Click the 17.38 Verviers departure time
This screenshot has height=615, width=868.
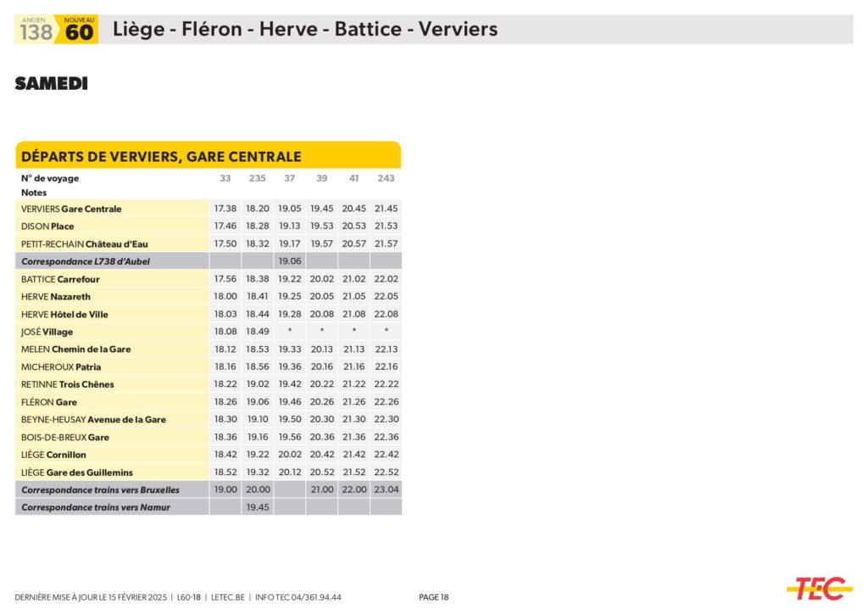coord(225,209)
